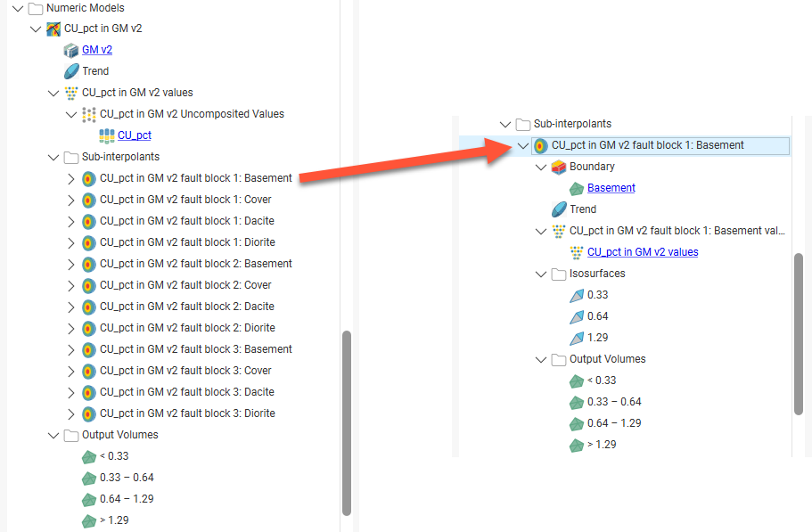Click the left project tree vertical scrollbar

pos(347,419)
